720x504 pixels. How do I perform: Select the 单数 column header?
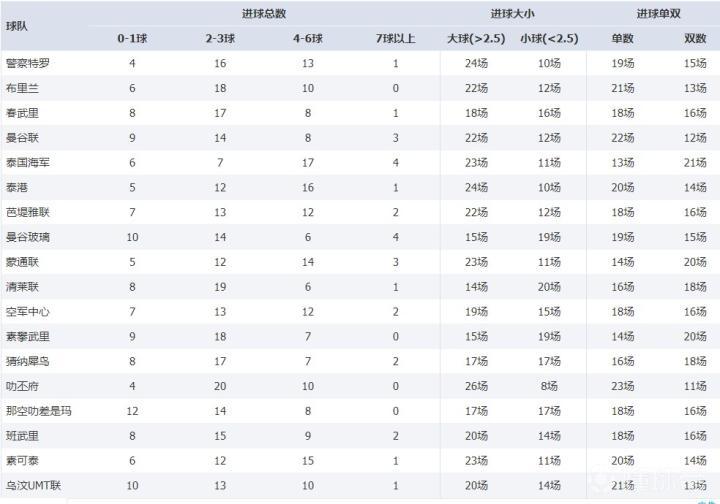623,39
